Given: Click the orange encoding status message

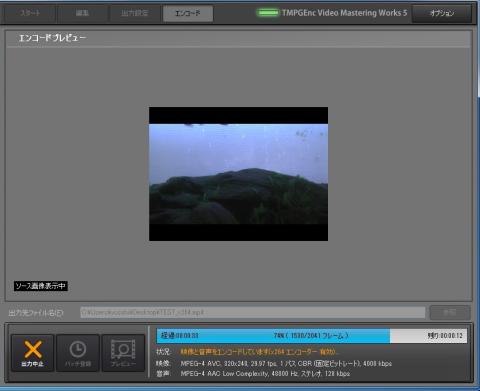Looking at the screenshot, I should coord(259,352).
